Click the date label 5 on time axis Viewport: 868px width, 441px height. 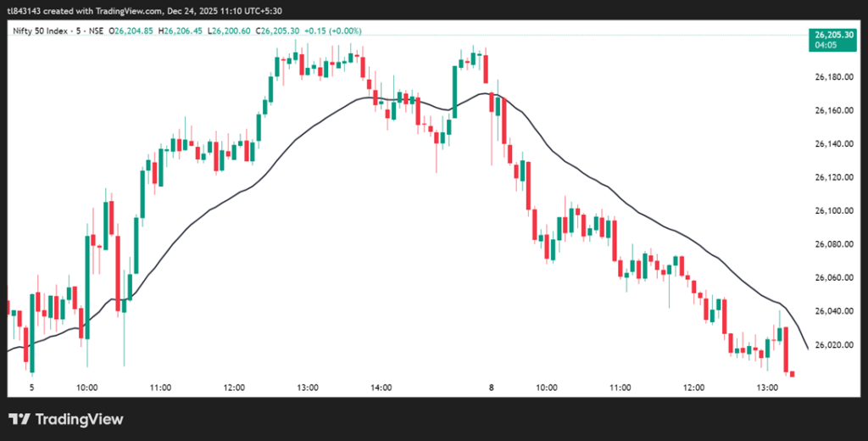coord(31,388)
